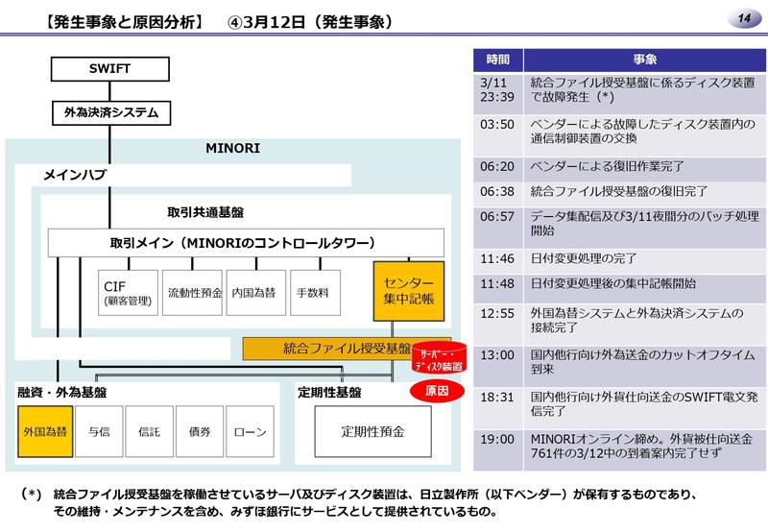Click the 取引共通基盤 heading
The width and height of the screenshot is (768, 532).
[205, 212]
